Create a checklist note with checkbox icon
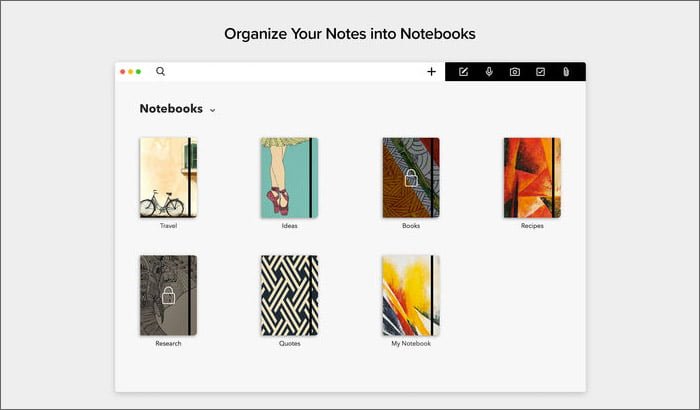 tap(540, 71)
